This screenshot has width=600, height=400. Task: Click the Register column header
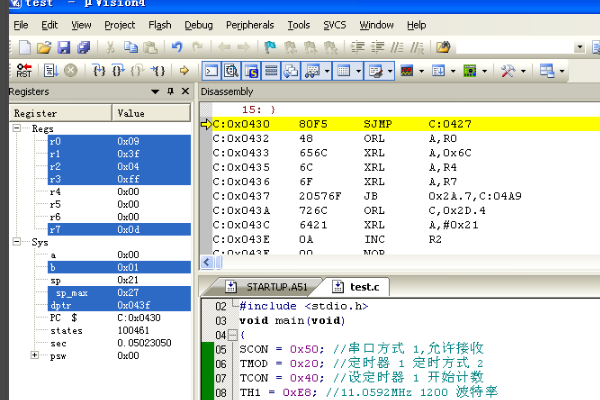[x=35, y=113]
